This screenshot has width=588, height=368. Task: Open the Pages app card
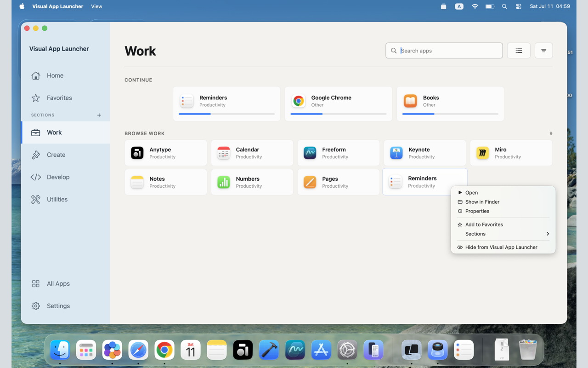(339, 182)
